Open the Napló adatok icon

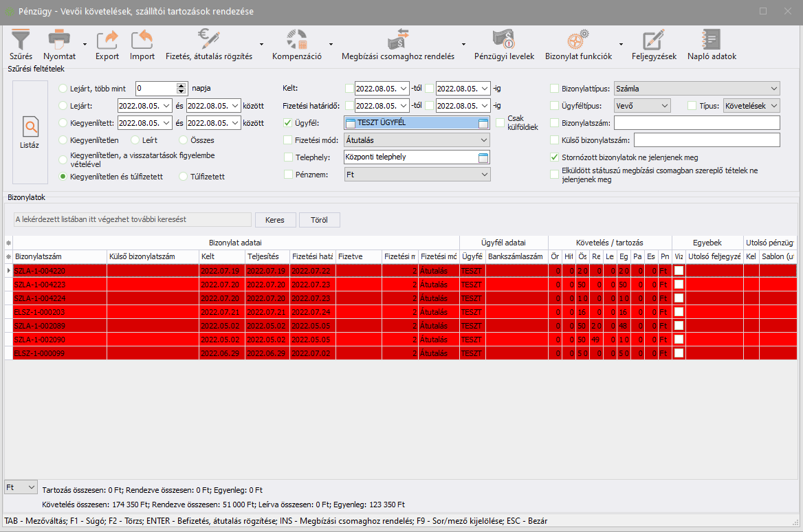tap(712, 38)
